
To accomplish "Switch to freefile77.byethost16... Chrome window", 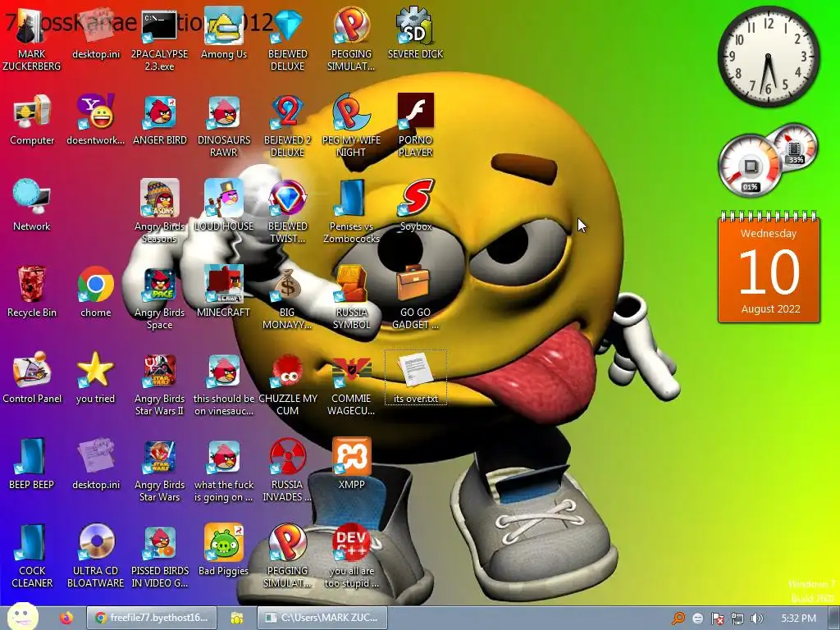I will coord(151,618).
